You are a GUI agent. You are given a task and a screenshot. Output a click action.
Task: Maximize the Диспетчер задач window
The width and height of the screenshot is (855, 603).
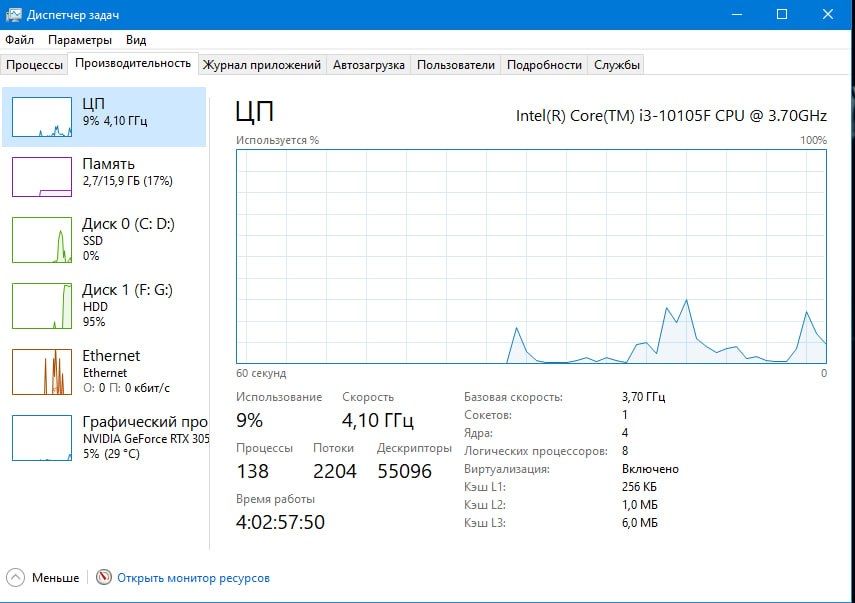point(782,15)
